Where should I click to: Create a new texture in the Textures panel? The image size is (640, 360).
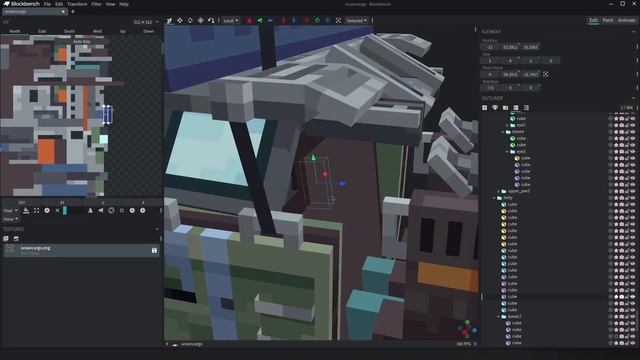[16, 239]
